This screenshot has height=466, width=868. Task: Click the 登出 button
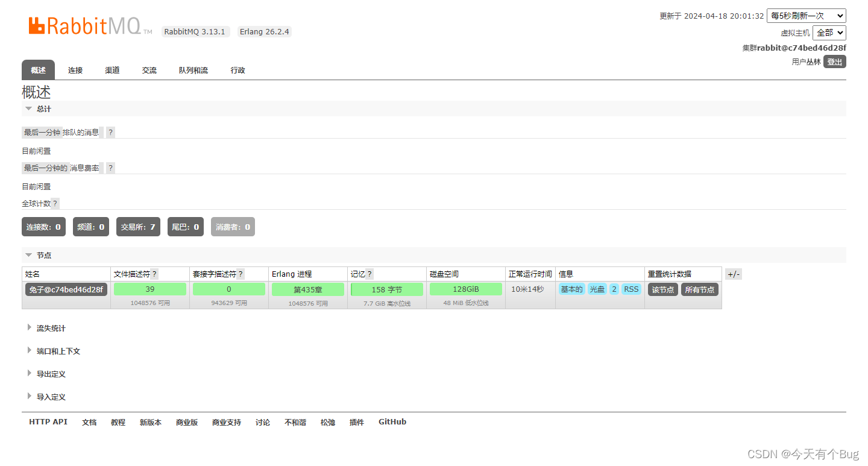[834, 61]
